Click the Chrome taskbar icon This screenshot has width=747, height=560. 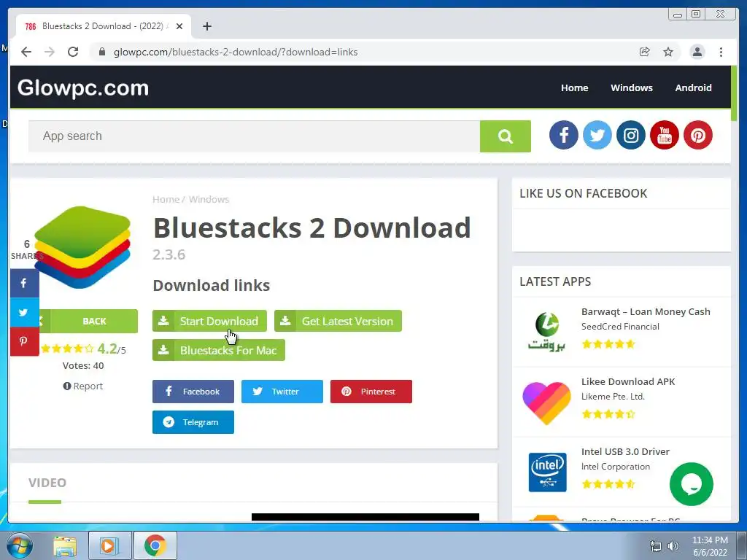coord(155,545)
